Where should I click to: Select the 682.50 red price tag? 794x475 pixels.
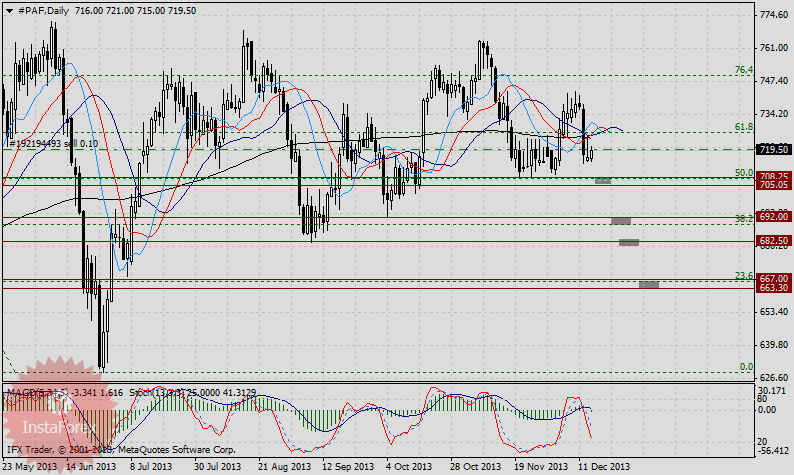pos(775,241)
